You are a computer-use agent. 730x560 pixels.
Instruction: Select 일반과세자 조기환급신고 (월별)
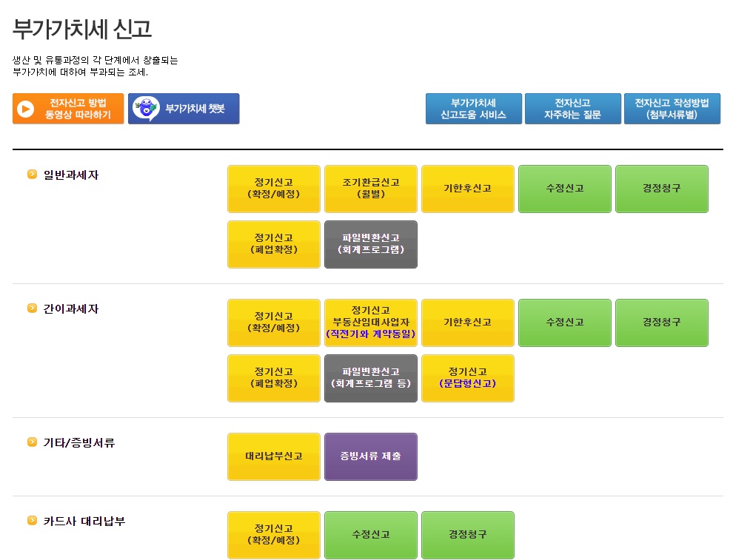371,189
